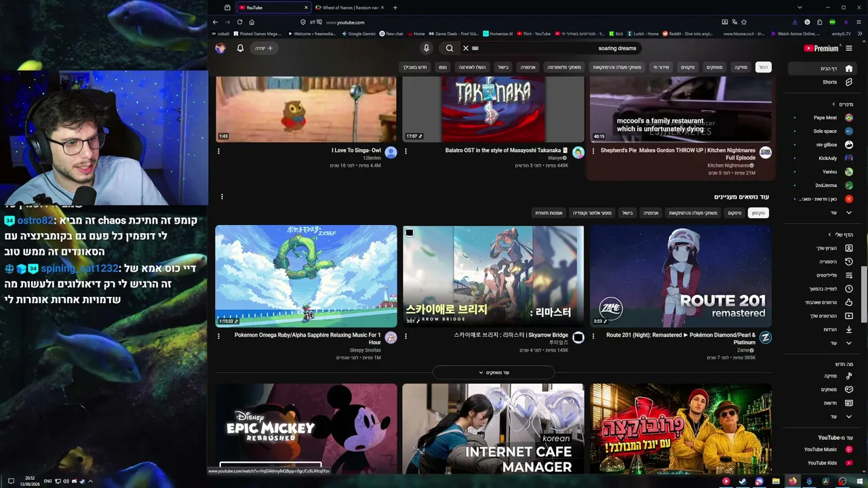The height and width of the screenshot is (488, 868).
Task: Reload the page in browser toolbar
Action: click(239, 22)
